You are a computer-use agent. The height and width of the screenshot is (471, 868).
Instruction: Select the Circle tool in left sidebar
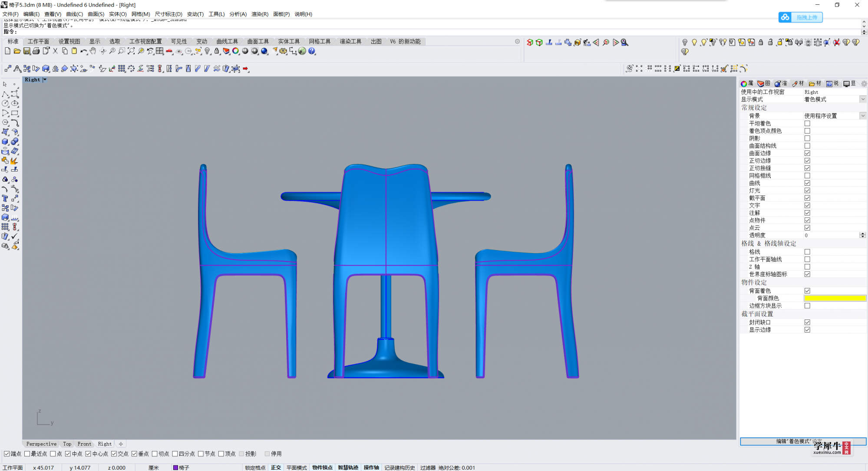[5, 103]
